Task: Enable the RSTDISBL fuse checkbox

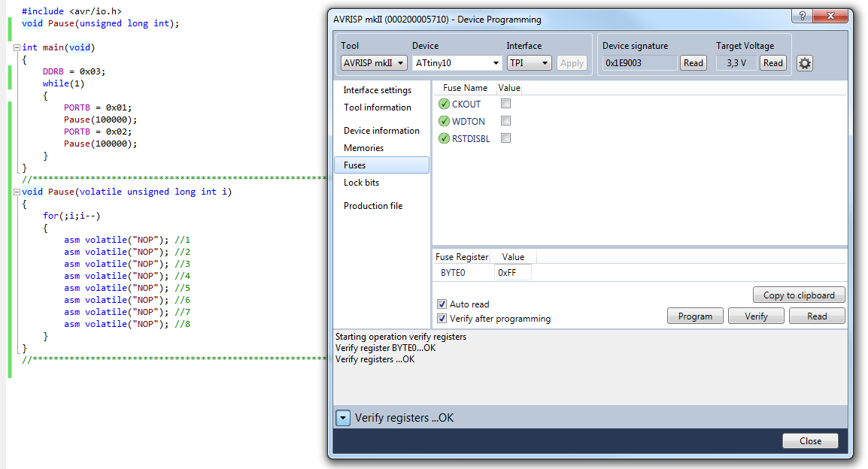Action: [505, 138]
